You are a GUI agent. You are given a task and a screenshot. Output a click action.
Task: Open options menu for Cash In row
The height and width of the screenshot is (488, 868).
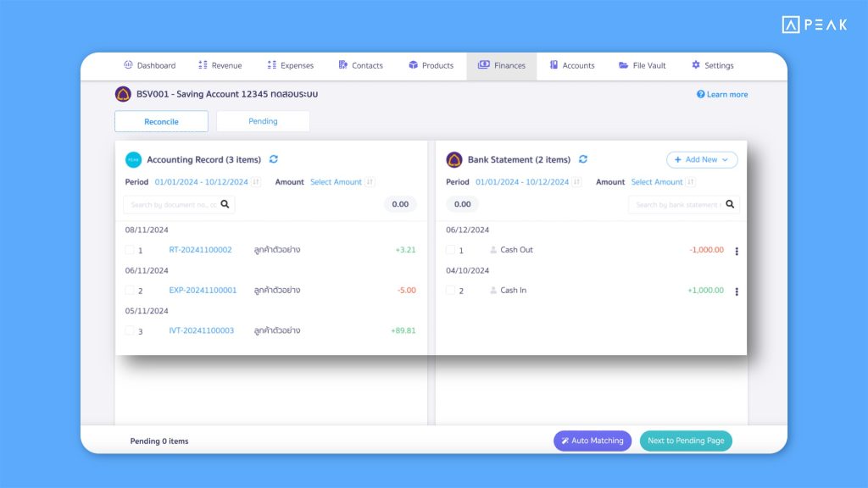(x=736, y=291)
